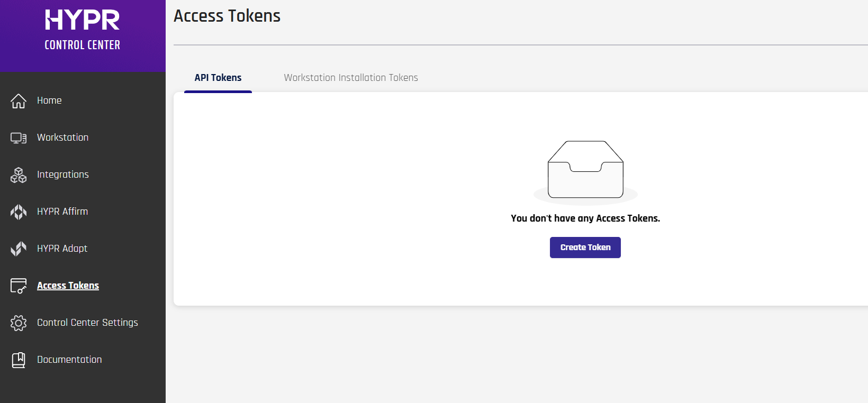Click the 'You don't have any Access Tokens.' message
This screenshot has height=403, width=868.
point(585,218)
